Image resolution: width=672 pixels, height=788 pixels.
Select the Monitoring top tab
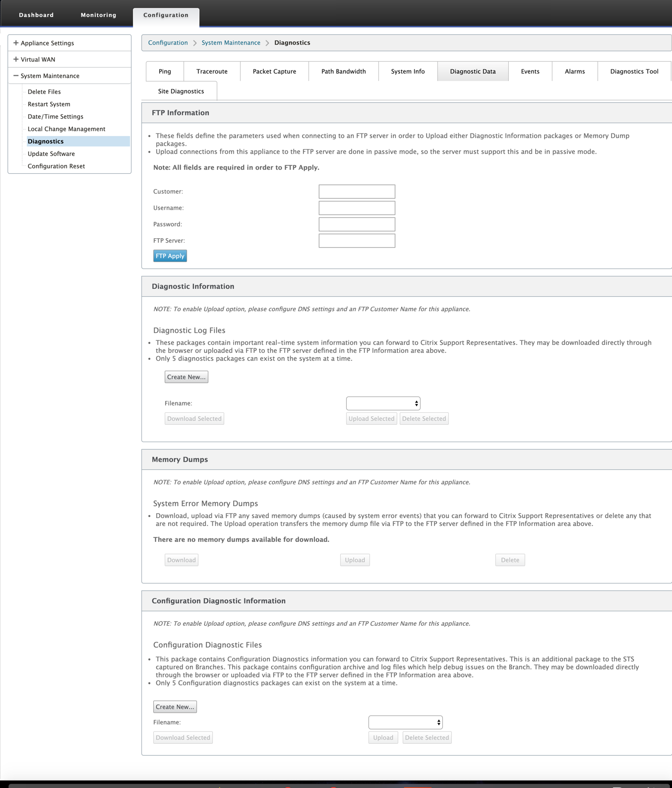(x=99, y=15)
